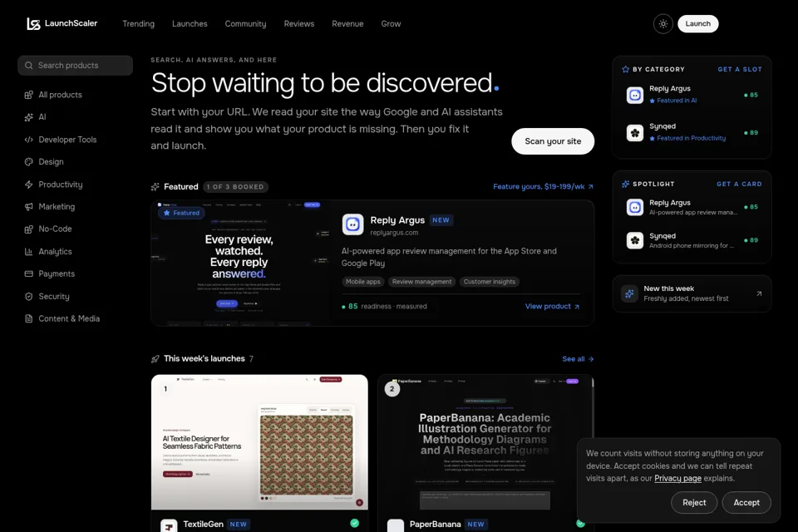Viewport: 798px width, 532px height.
Task: Click the Developer Tools code icon
Action: [x=29, y=140]
